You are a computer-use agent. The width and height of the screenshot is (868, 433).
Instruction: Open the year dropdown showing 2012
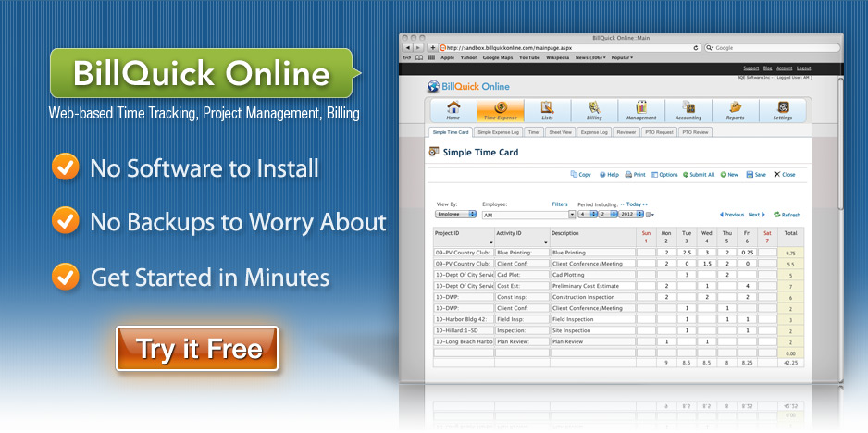coord(631,214)
